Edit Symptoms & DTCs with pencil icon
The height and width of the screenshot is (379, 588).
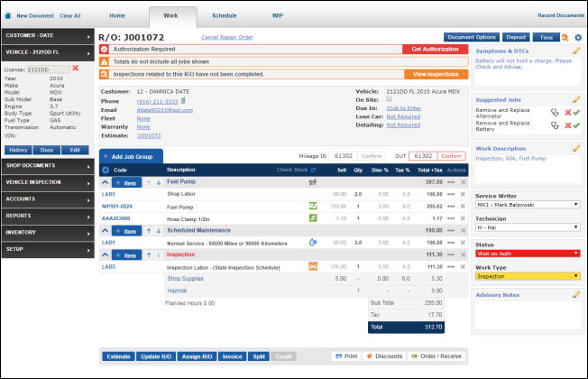(x=576, y=51)
